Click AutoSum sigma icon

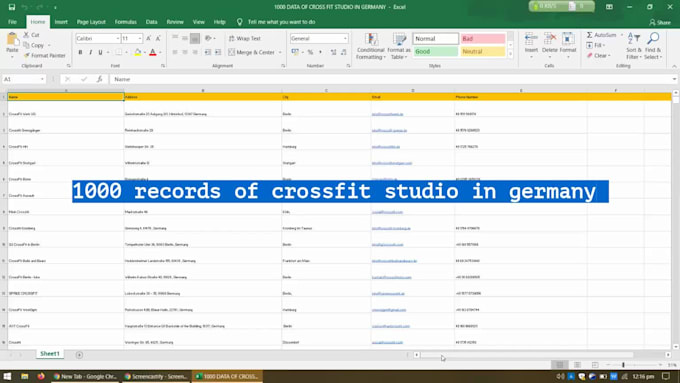point(589,35)
